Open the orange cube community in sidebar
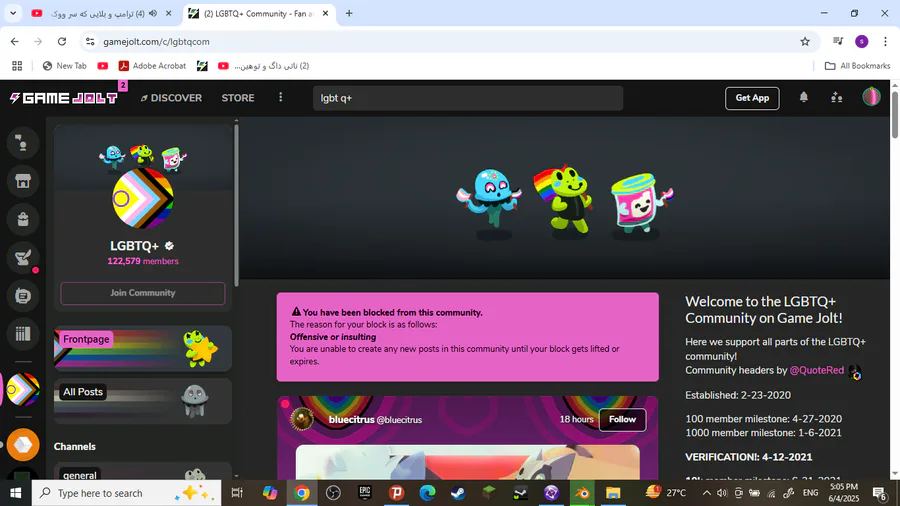900x506 pixels. 23,445
